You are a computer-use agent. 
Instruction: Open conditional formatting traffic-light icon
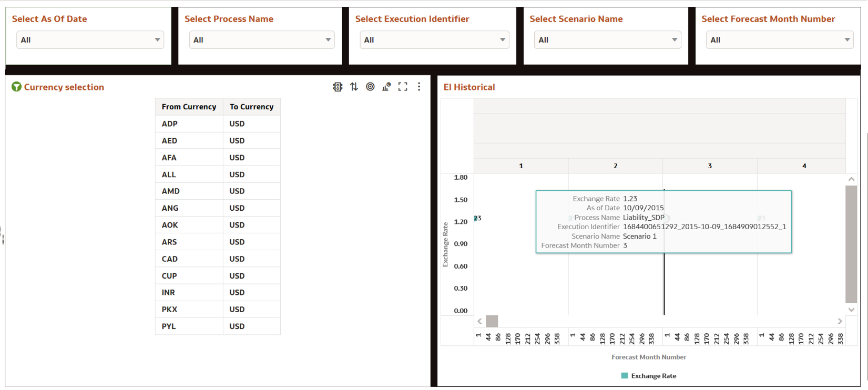pos(338,87)
